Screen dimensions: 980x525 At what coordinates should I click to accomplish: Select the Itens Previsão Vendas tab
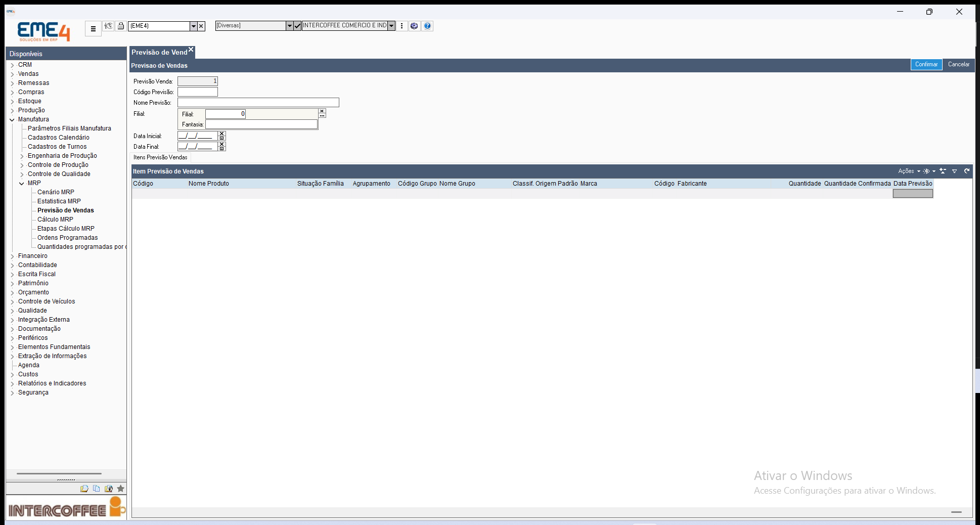160,157
